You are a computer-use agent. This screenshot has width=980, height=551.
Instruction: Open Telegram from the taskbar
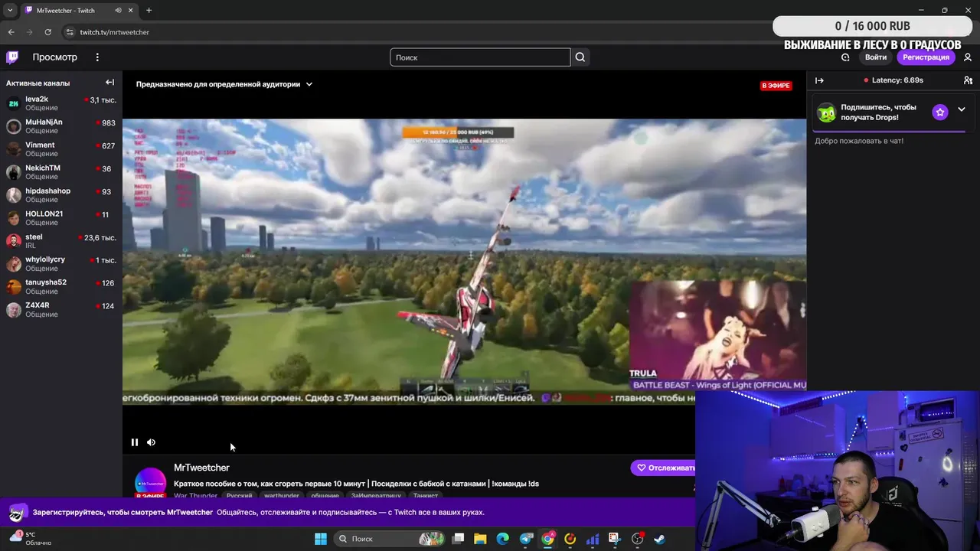526,539
